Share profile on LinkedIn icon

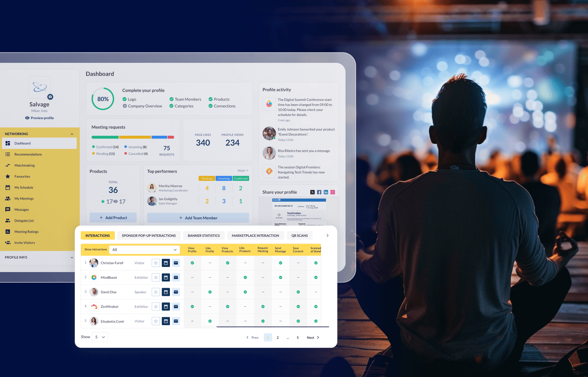[326, 192]
